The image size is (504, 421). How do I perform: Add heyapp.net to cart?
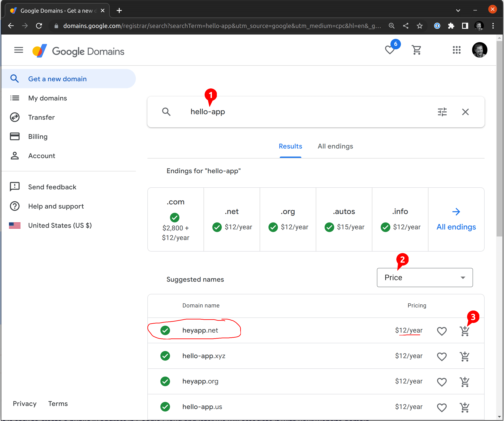coord(465,331)
